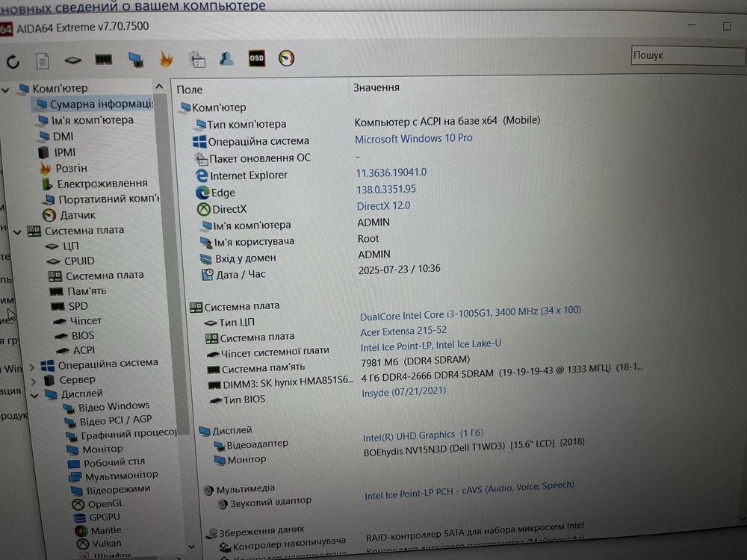Viewport: 747px width, 560px height.
Task: Click the monitor diagnostics toolbar icon
Action: click(136, 60)
